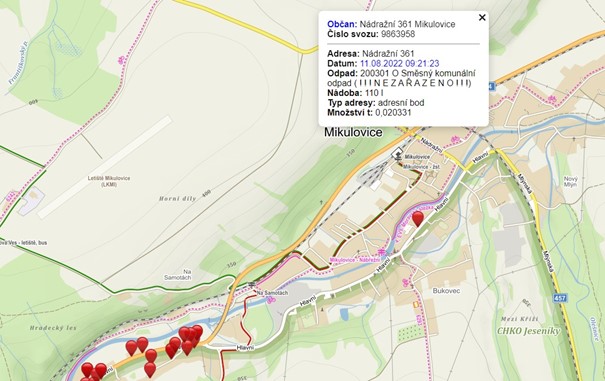
Task: Select the bicycle icon near Na Samotách stop
Action: [271, 299]
